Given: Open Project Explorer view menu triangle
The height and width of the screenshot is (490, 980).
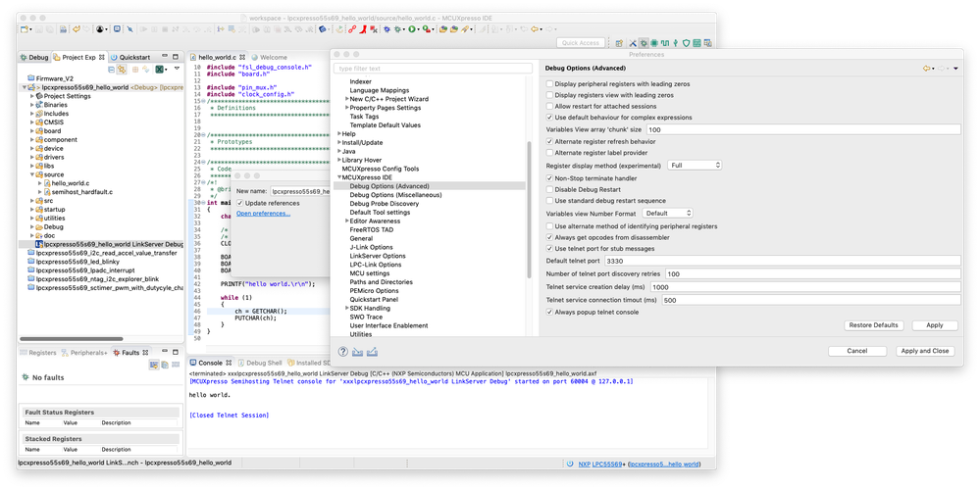Looking at the screenshot, I should coord(177,69).
